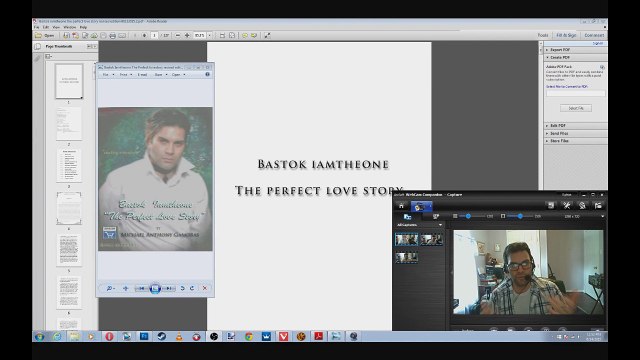
Task: Select page 2 thumbnail
Action: pos(69,123)
